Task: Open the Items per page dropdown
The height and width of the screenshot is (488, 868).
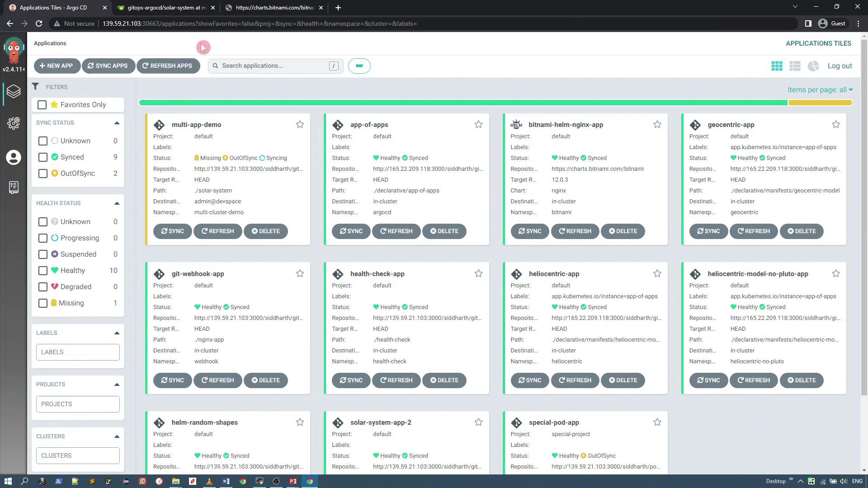Action: click(820, 90)
